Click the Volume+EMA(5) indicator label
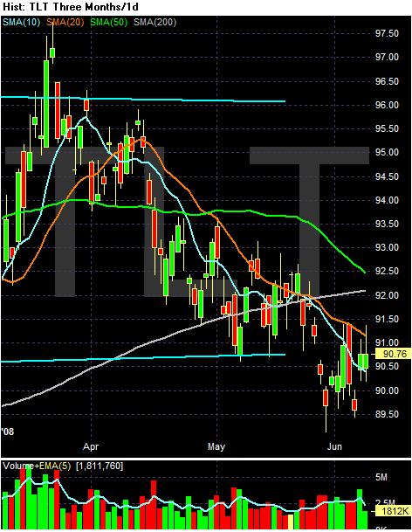The height and width of the screenshot is (532, 412). click(x=37, y=466)
